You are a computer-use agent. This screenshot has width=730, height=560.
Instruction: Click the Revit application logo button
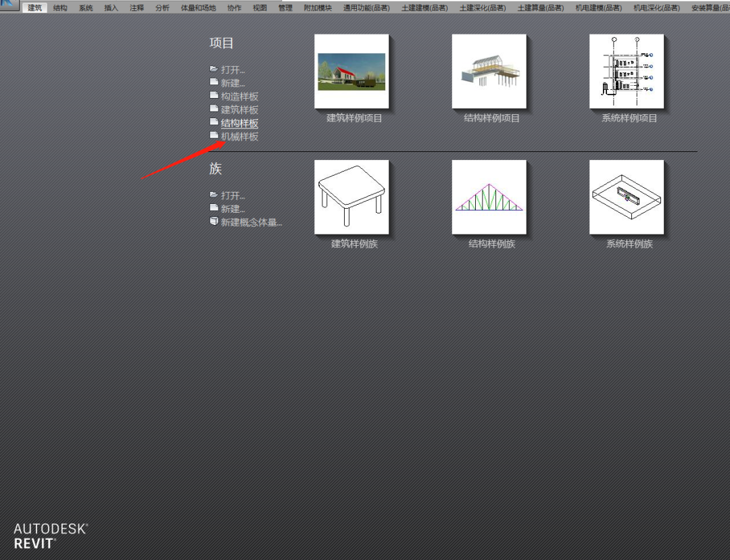[9, 5]
